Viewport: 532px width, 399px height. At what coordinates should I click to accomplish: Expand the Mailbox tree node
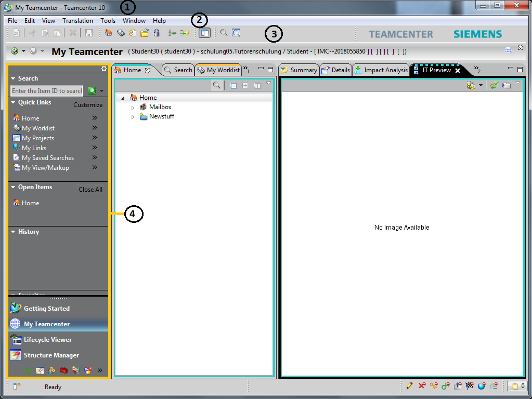pos(133,108)
